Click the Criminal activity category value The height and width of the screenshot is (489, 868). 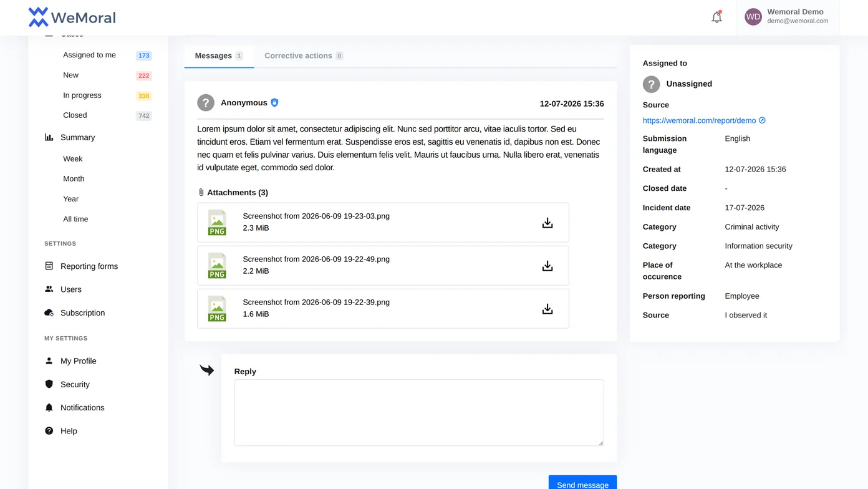tap(752, 227)
